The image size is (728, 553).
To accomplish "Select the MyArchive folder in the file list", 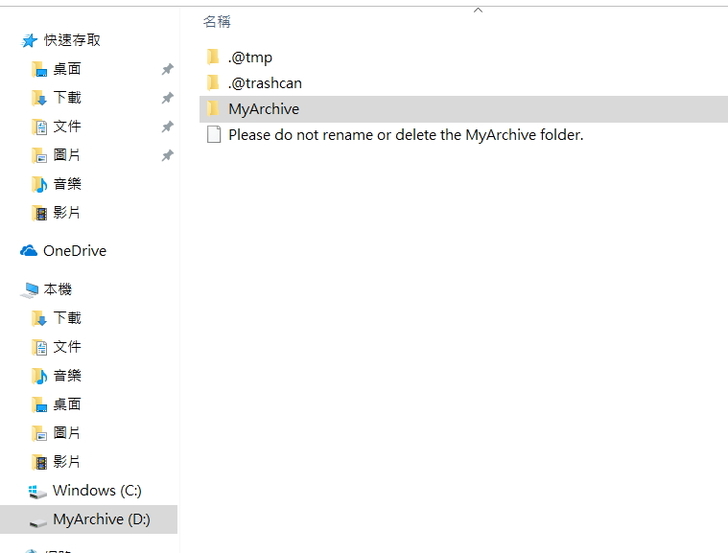I will click(263, 109).
